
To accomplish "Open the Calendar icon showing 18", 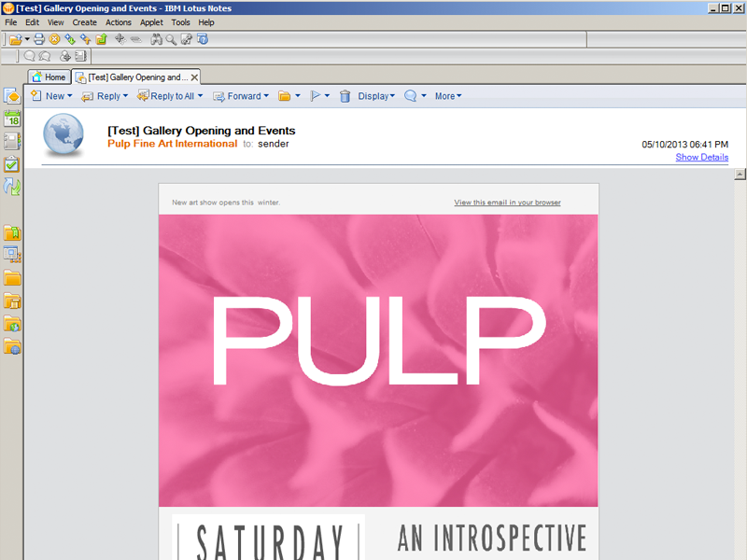I will click(12, 119).
